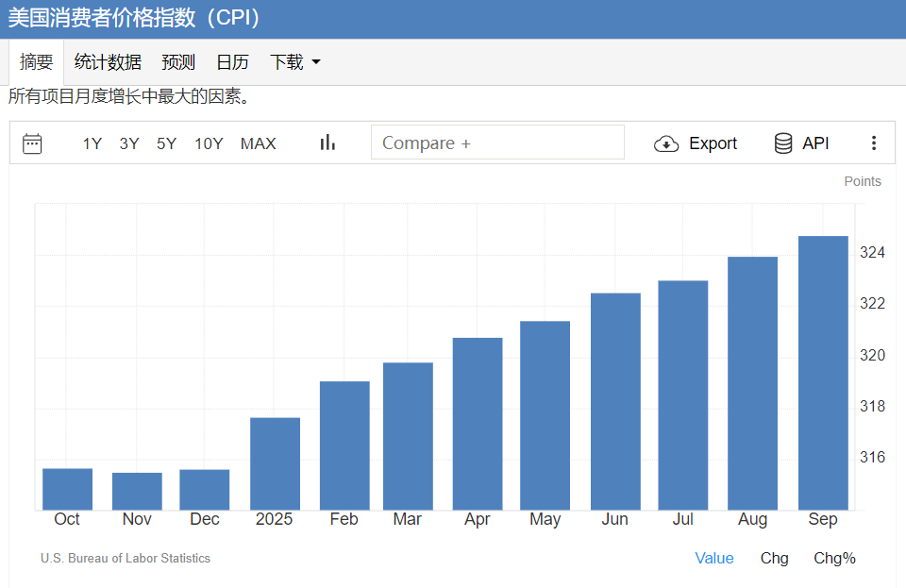Switch chart to Chg% mode
Viewport: 906px width, 588px height.
834,558
